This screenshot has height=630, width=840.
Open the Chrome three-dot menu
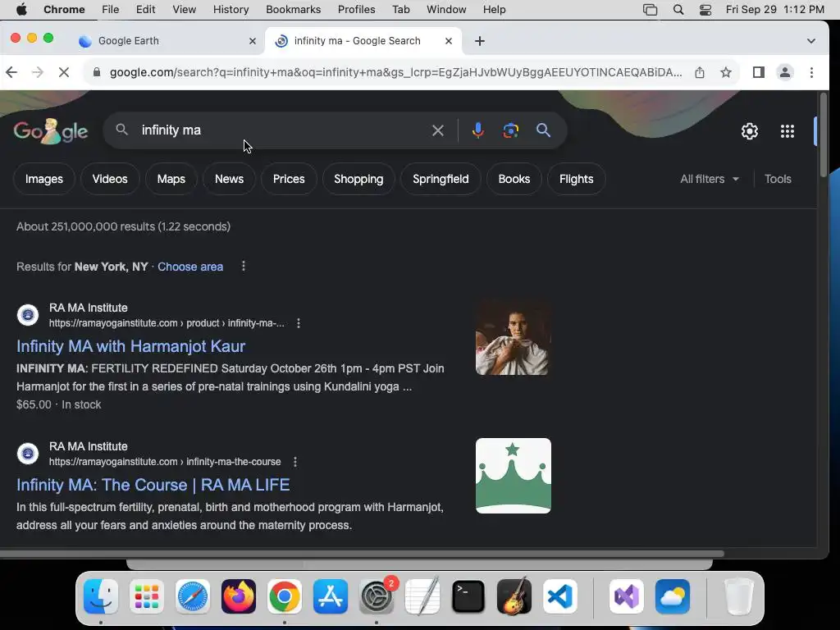[811, 72]
